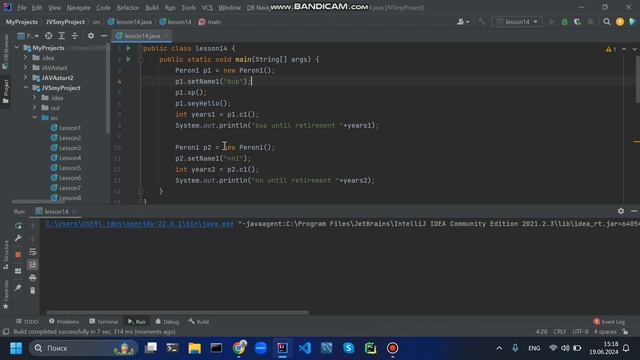Open the Problems tool window

(x=64, y=322)
